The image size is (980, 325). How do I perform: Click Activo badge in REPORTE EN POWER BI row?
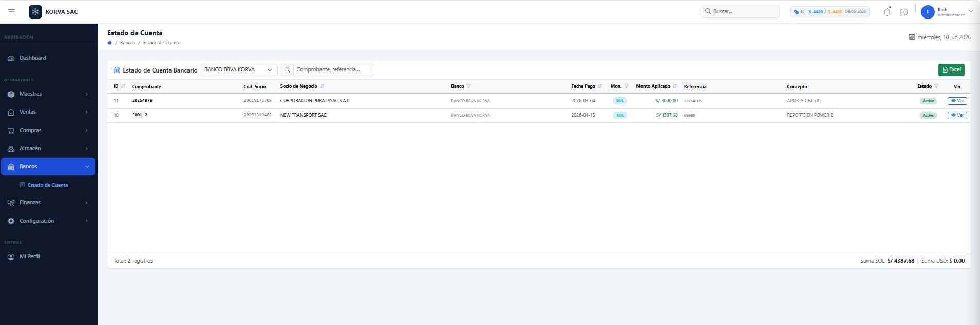tap(928, 115)
